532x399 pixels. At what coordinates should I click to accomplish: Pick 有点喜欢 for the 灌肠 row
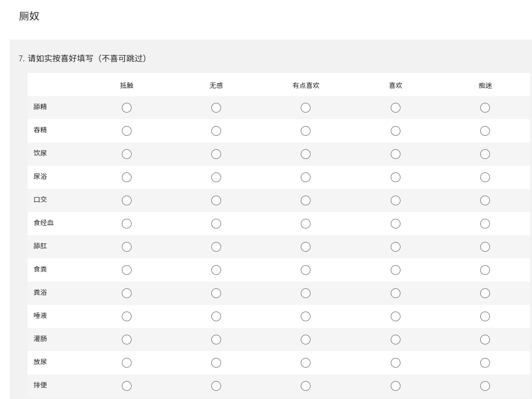[x=306, y=340]
